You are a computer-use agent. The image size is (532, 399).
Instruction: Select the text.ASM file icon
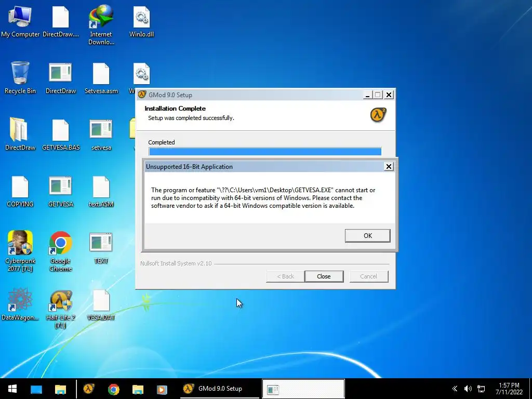[101, 191]
